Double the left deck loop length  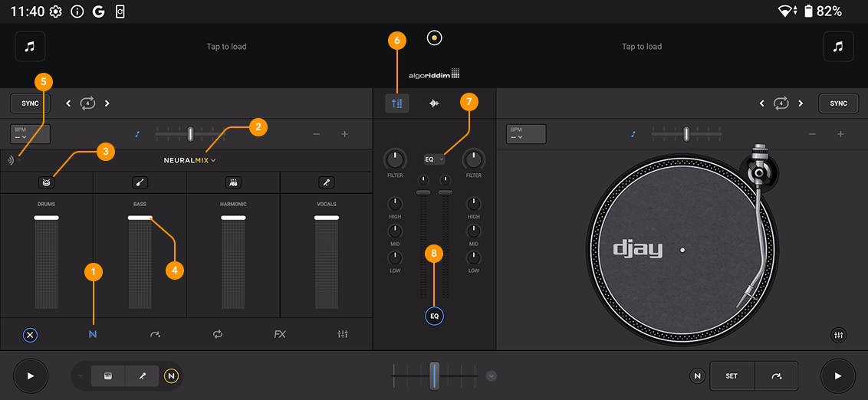pos(107,103)
